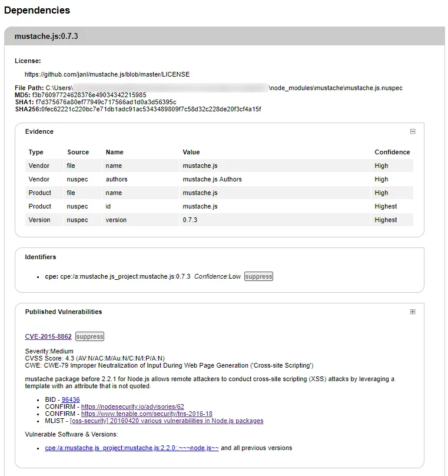
Task: Click the SHA256 hash value
Action: (151, 110)
